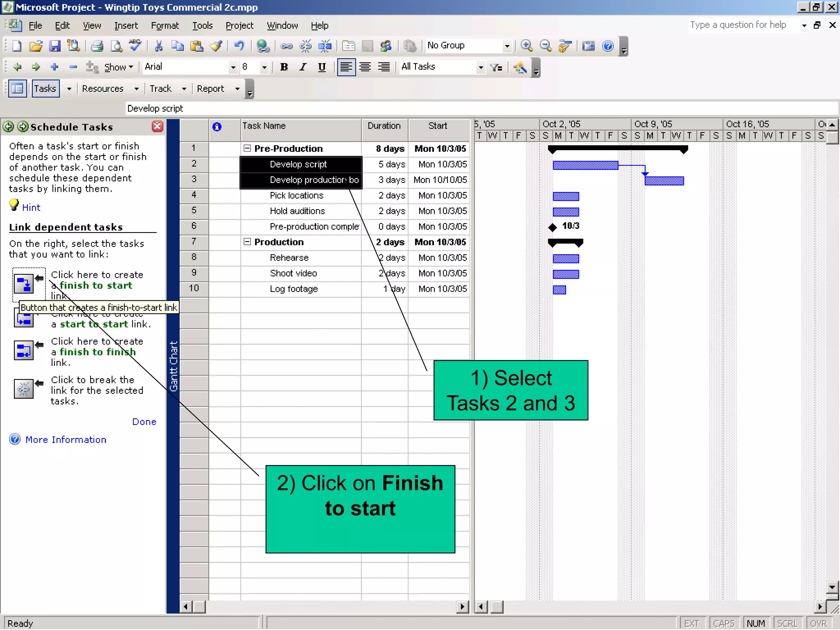The height and width of the screenshot is (630, 840).
Task: Click the New file icon
Action: [17, 46]
